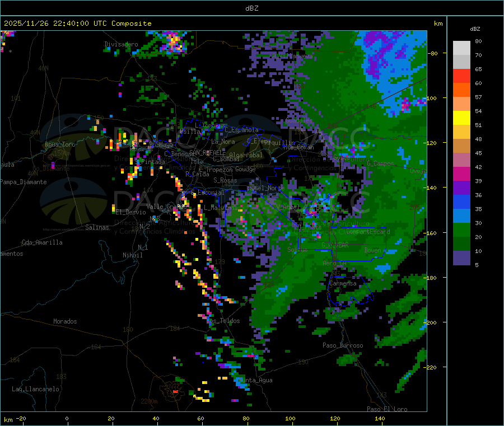
Task: Click the 'Aero_GH' place label
Action: 335,263
